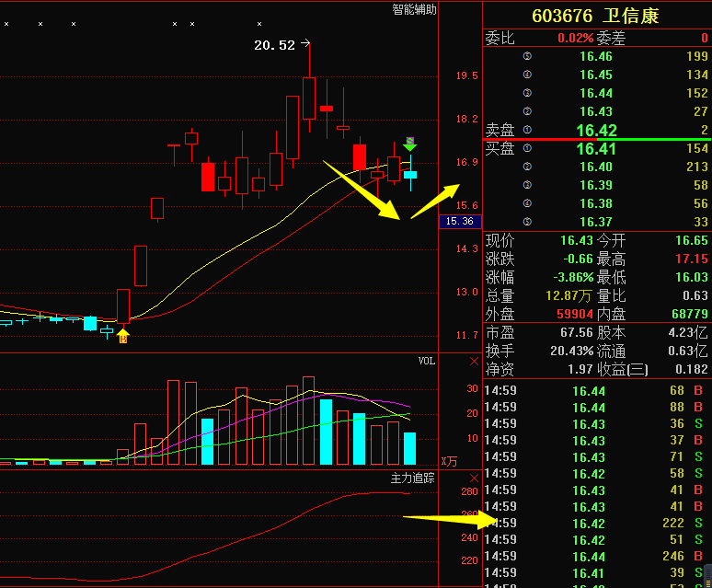Click the green S sell-signal arrow marker
Viewport: 712px width, 588px height.
pyautogui.click(x=410, y=144)
